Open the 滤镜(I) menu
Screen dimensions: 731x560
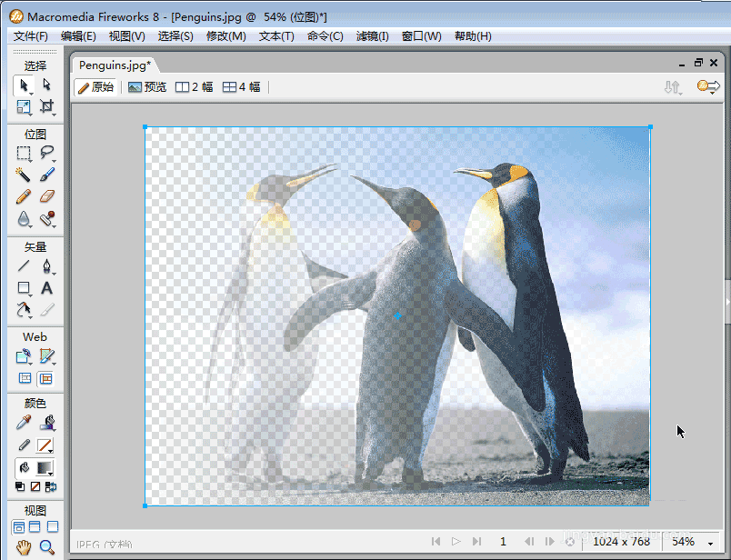(x=372, y=36)
